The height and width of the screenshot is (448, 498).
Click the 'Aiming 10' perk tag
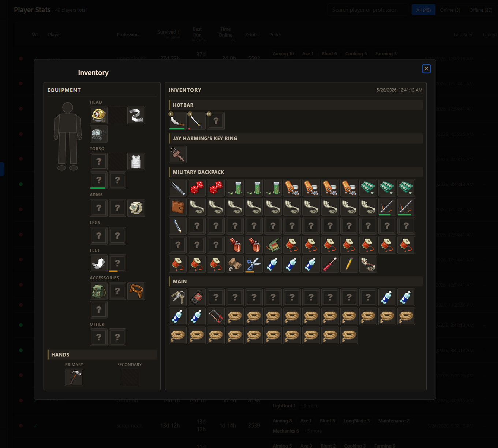pyautogui.click(x=283, y=54)
